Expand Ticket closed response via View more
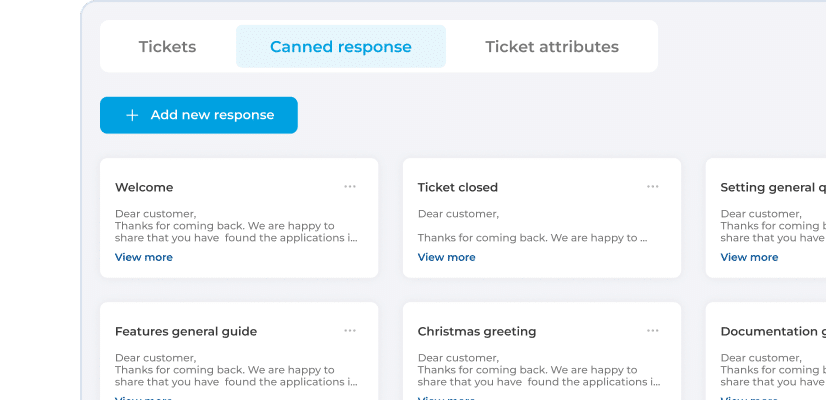The width and height of the screenshot is (826, 400). tap(446, 257)
